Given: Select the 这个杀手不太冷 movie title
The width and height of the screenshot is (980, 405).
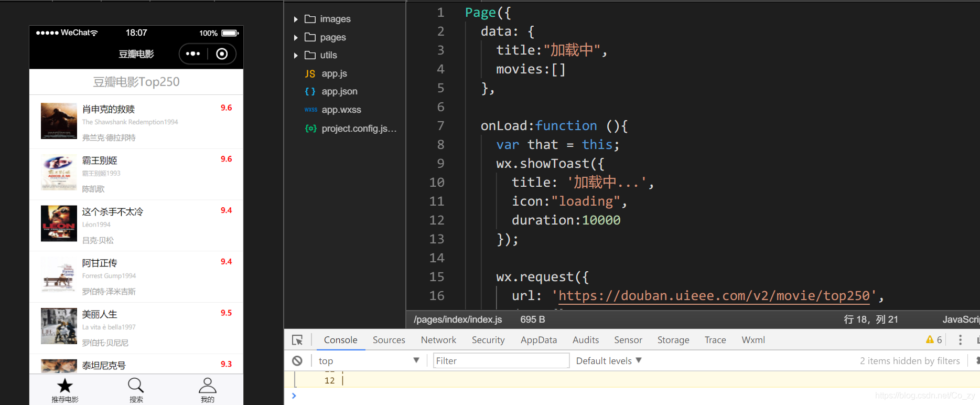Looking at the screenshot, I should tap(113, 212).
